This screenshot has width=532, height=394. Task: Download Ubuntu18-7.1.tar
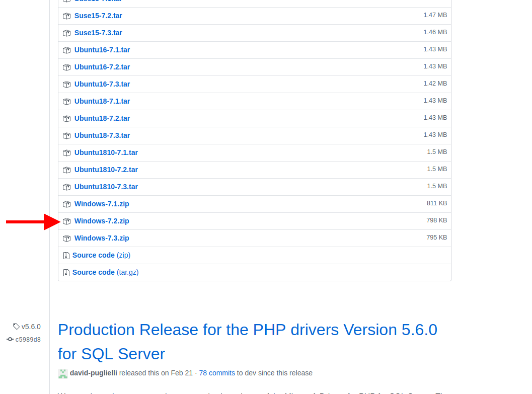pos(102,101)
